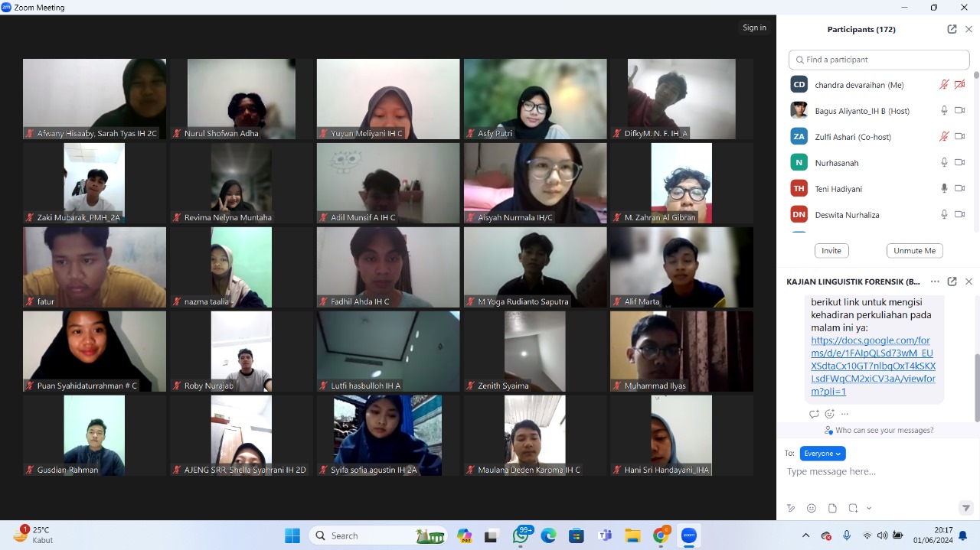The height and width of the screenshot is (550, 980).
Task: Add emoji reaction to the chat message
Action: (829, 414)
